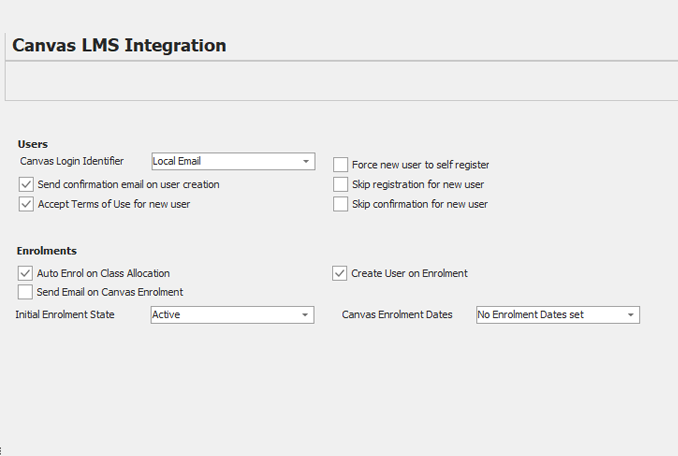Click the Users section heading
678x456 pixels.
tap(33, 144)
